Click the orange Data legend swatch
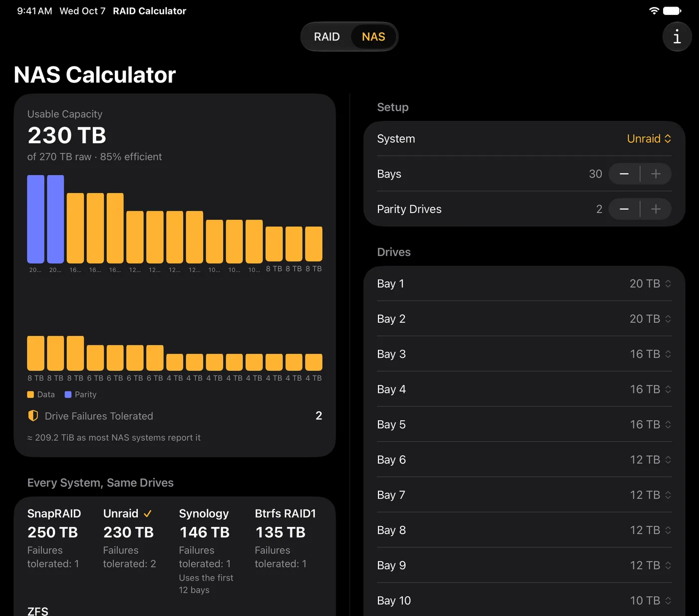The image size is (699, 616). coord(30,394)
